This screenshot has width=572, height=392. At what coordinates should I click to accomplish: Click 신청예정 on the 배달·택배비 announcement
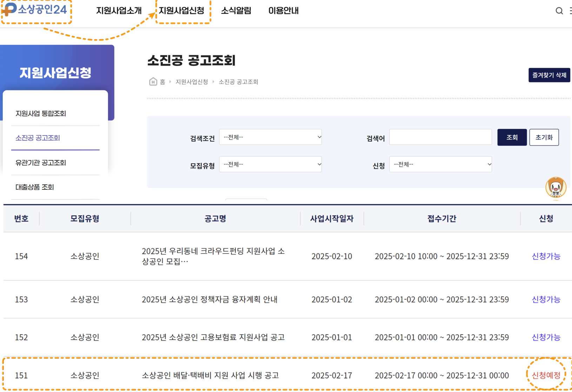pyautogui.click(x=546, y=375)
